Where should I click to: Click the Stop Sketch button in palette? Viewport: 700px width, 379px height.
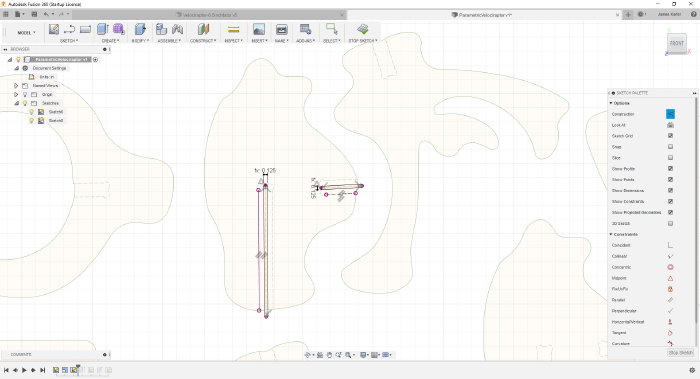pyautogui.click(x=681, y=353)
